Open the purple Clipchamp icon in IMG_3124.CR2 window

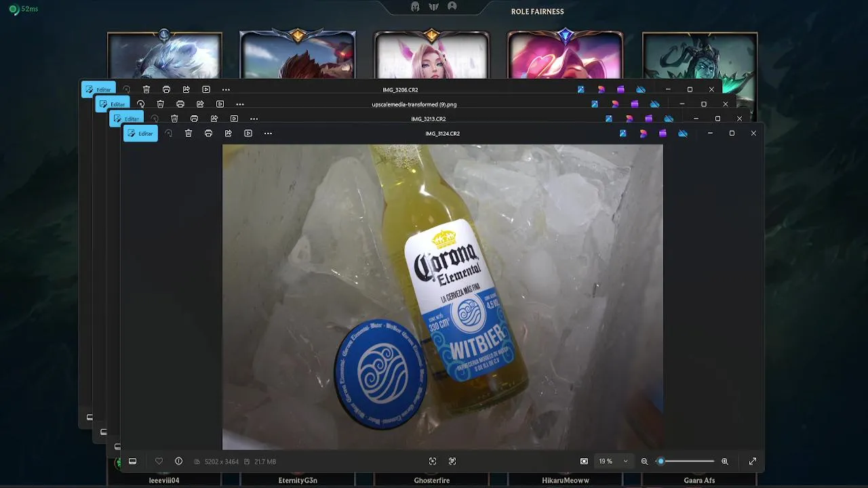[663, 134]
